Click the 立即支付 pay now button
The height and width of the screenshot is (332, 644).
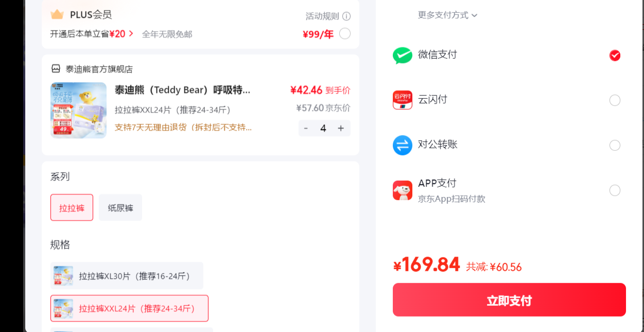pyautogui.click(x=509, y=300)
